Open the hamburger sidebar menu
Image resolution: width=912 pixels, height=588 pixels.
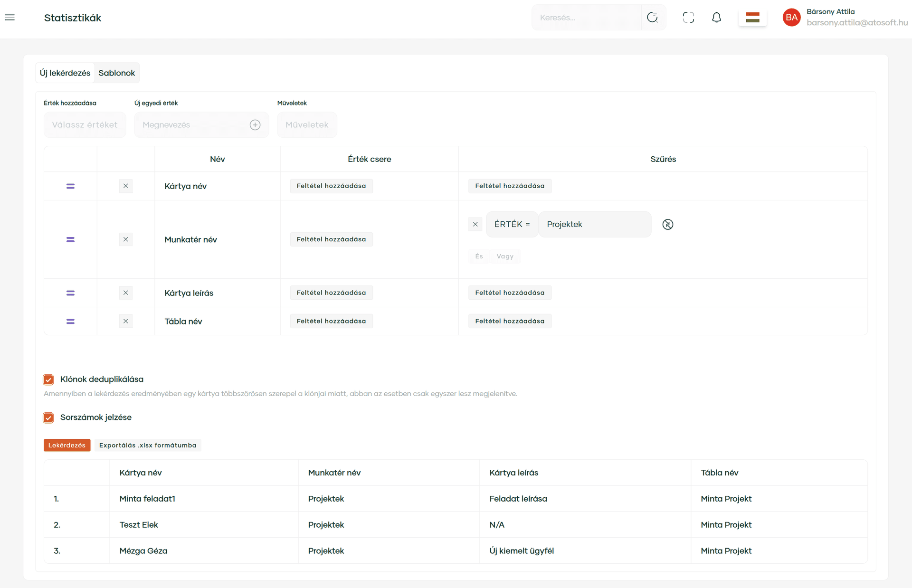[9, 18]
